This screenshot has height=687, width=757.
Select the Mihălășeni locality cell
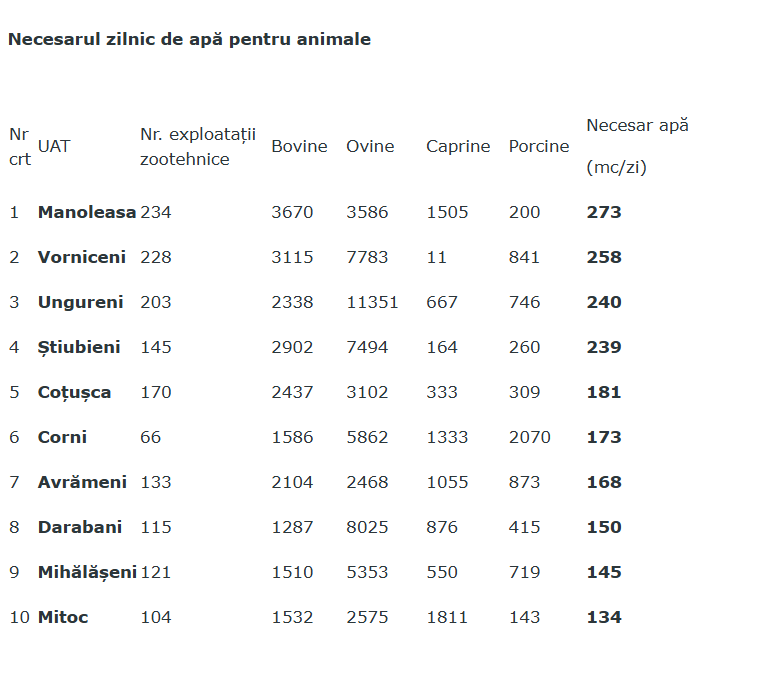coord(87,572)
